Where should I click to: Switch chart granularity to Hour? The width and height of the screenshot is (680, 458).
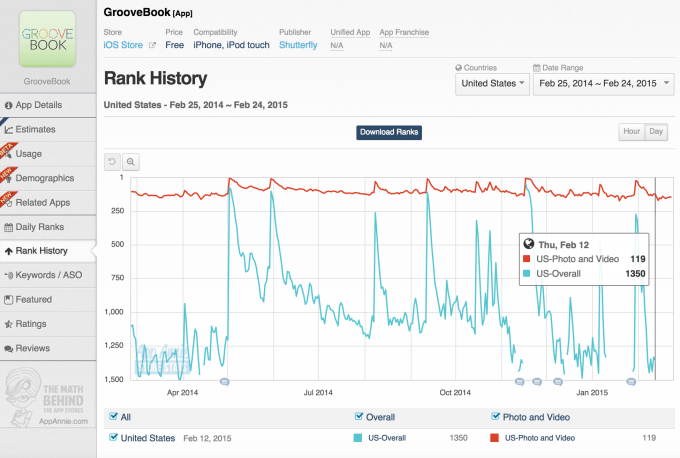[631, 131]
